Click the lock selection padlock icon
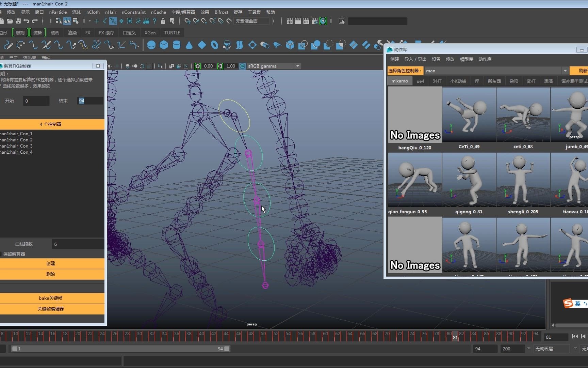588x368 pixels. coord(163,21)
